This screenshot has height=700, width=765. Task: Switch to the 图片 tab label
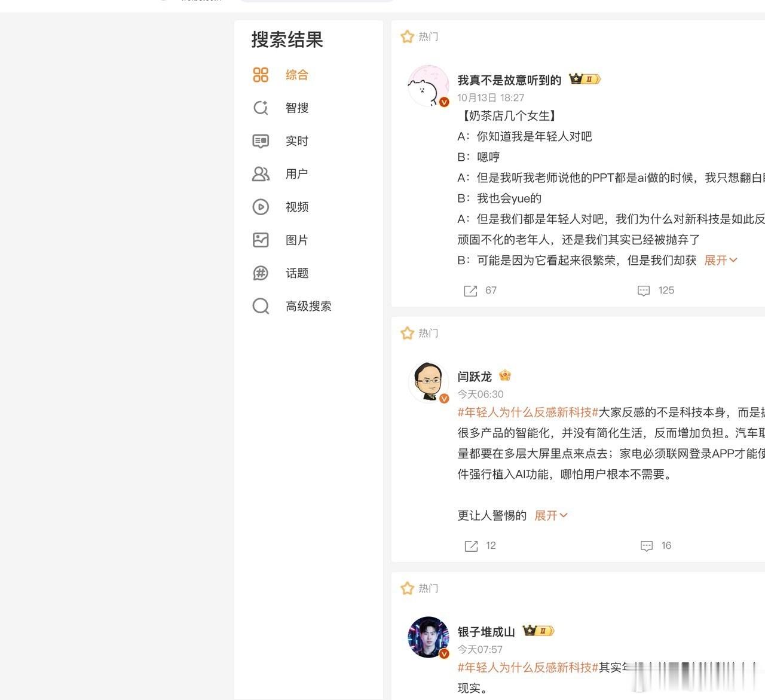pos(297,240)
